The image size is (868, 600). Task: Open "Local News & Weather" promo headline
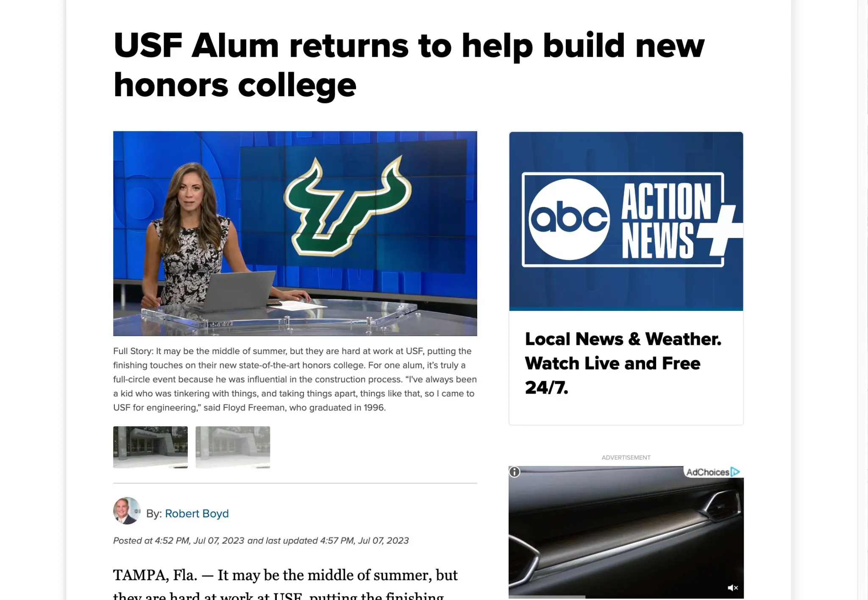pyautogui.click(x=623, y=363)
